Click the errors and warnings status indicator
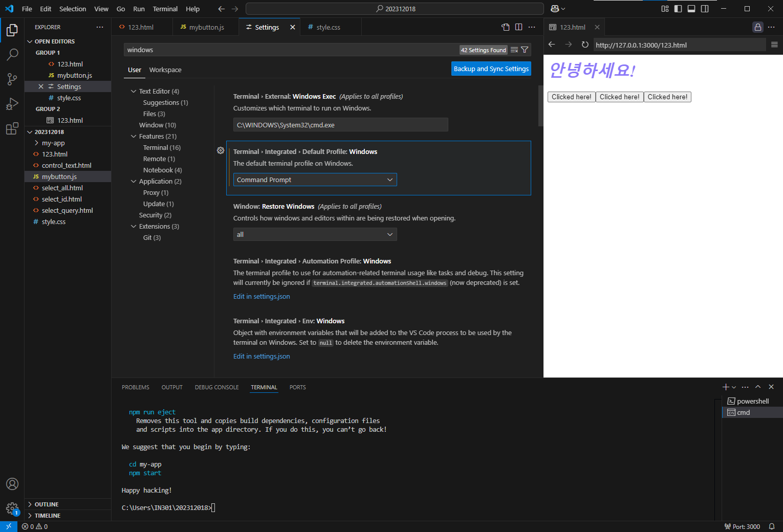Image resolution: width=783 pixels, height=532 pixels. pyautogui.click(x=35, y=526)
